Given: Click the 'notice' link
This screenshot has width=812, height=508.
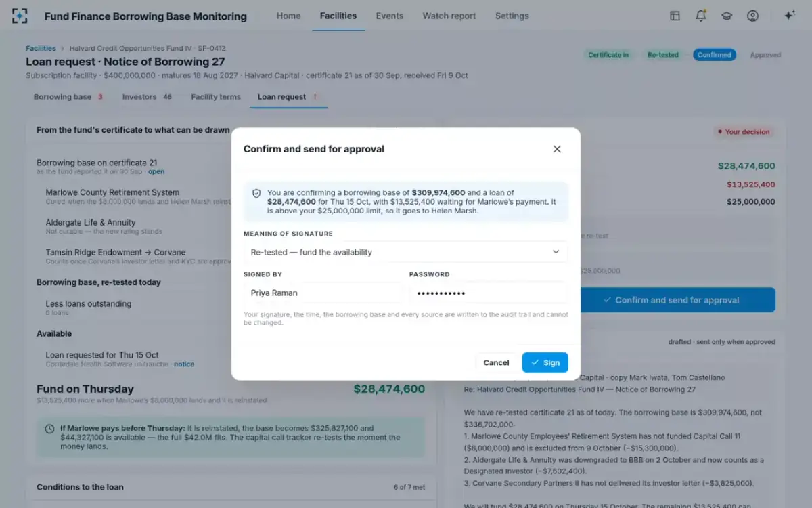Looking at the screenshot, I should coord(184,364).
